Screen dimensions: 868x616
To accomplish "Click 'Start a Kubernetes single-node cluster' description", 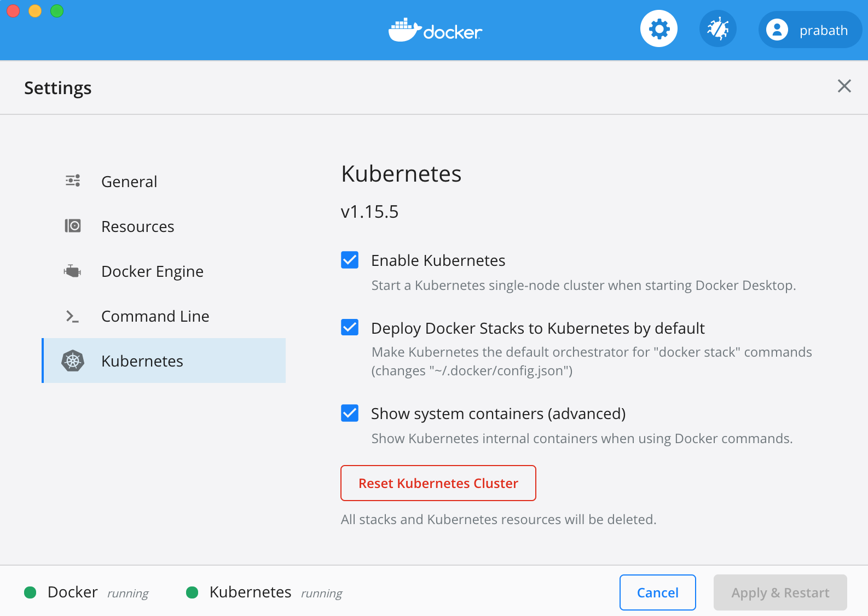I will (583, 286).
